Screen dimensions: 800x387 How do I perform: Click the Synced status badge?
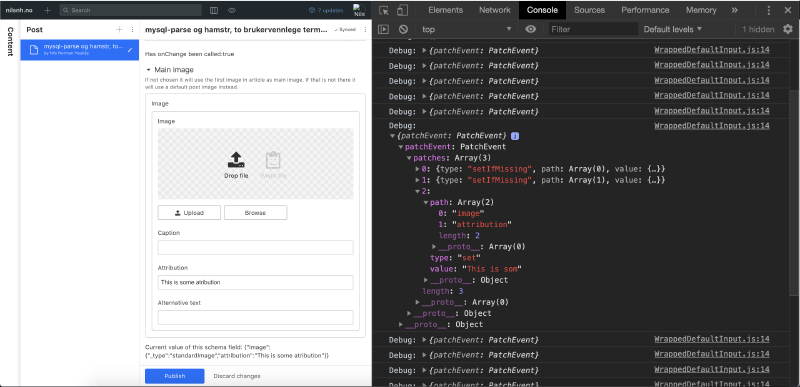coord(345,30)
